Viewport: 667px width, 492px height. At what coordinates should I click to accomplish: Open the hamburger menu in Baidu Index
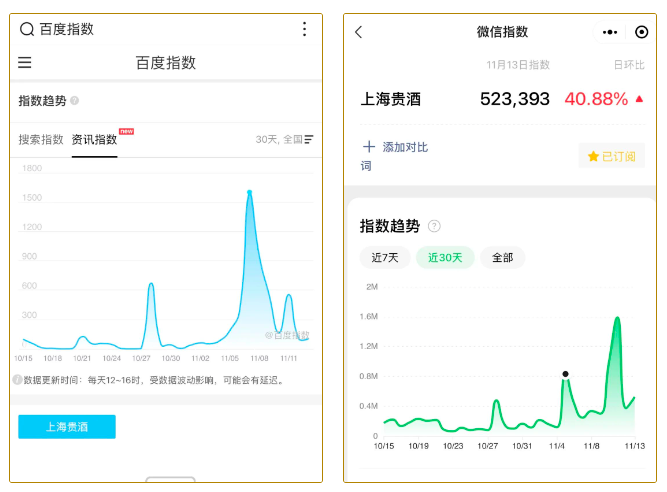click(x=25, y=63)
